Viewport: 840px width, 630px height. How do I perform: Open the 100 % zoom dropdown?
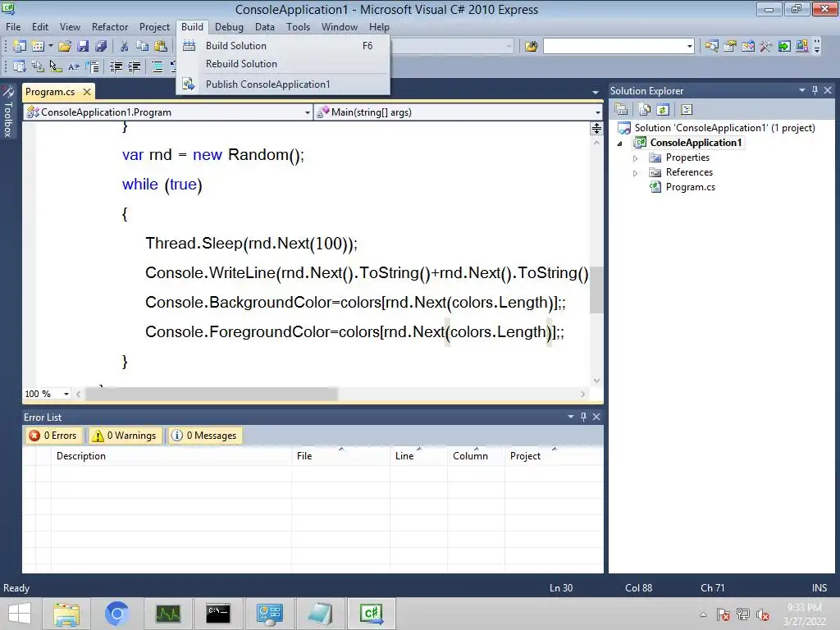tap(66, 394)
